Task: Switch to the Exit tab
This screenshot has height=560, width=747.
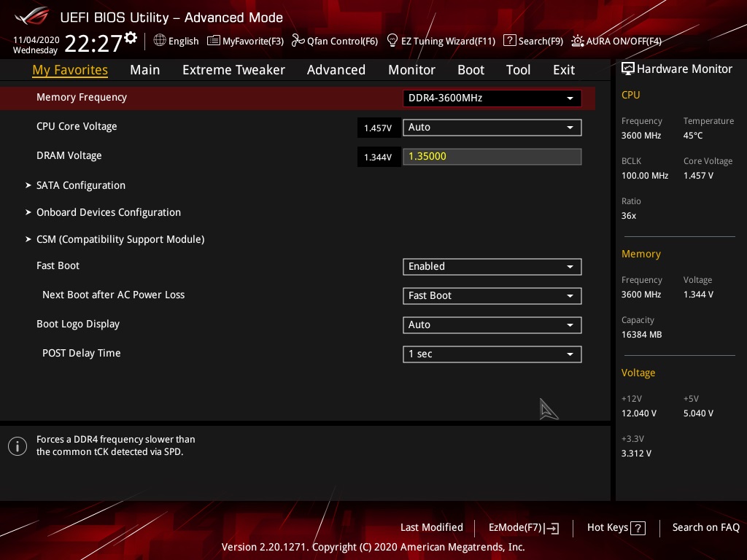Action: 564,70
